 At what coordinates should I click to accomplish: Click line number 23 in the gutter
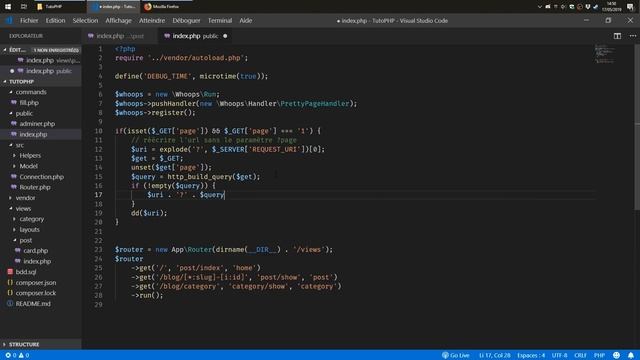[98, 249]
